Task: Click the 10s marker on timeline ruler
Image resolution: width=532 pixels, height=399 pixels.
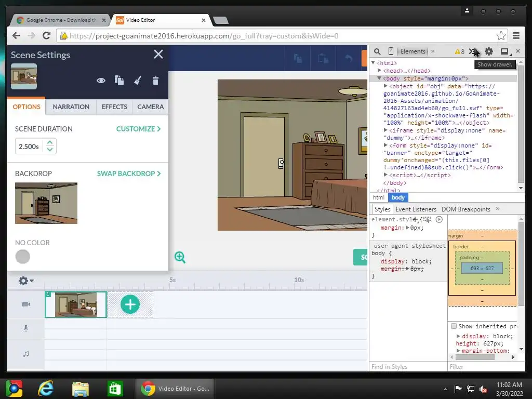Action: (299, 280)
